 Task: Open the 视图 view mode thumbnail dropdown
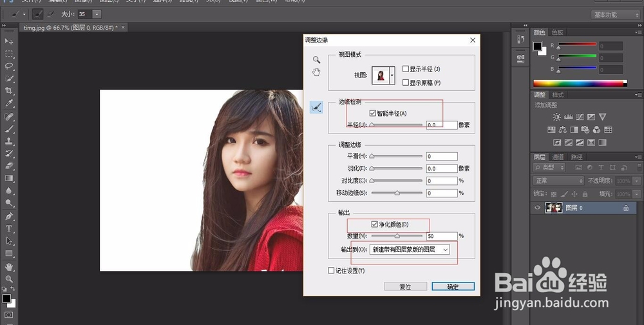point(392,75)
